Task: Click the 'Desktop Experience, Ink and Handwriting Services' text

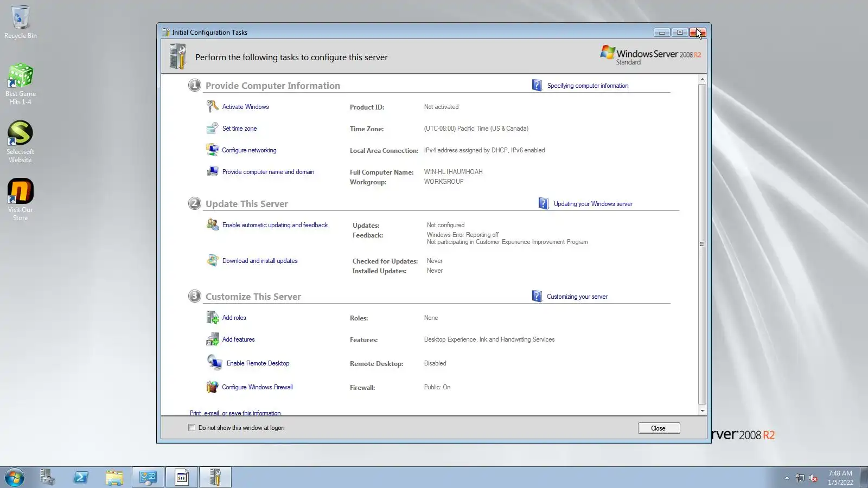Action: (x=489, y=339)
